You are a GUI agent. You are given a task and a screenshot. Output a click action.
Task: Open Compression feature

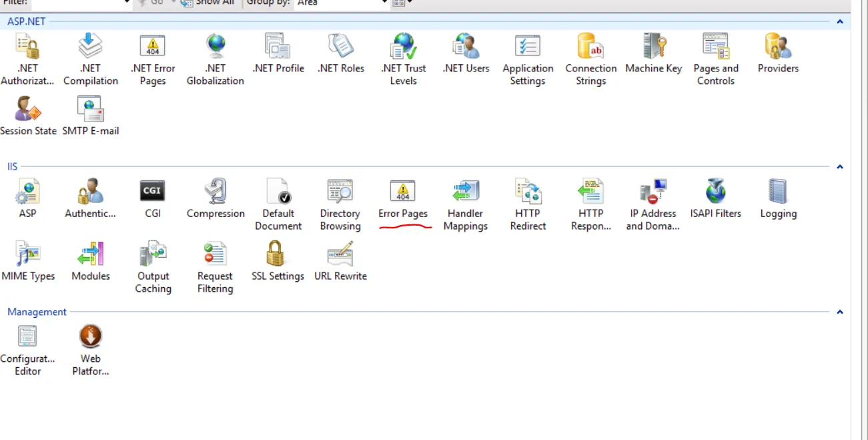pyautogui.click(x=215, y=199)
